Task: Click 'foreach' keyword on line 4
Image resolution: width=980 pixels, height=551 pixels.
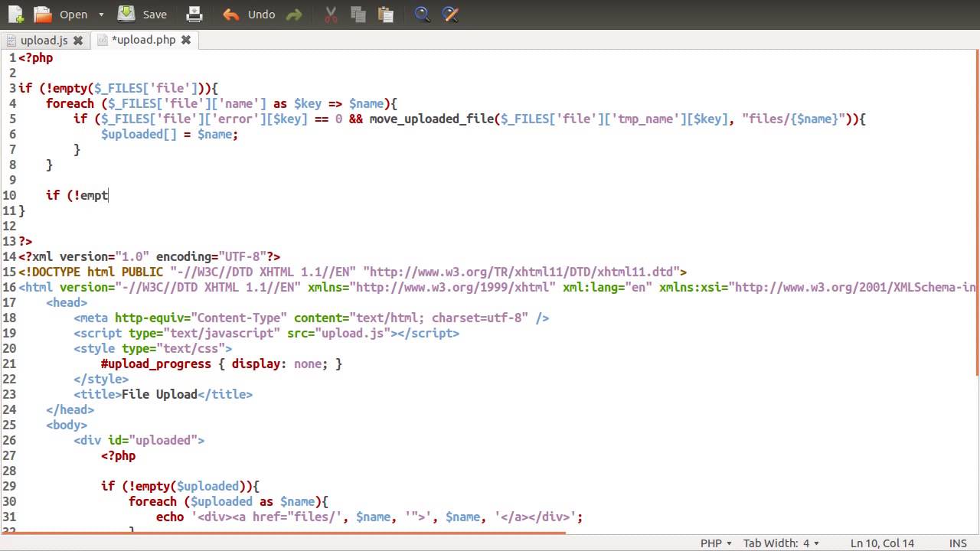Action: [x=70, y=103]
